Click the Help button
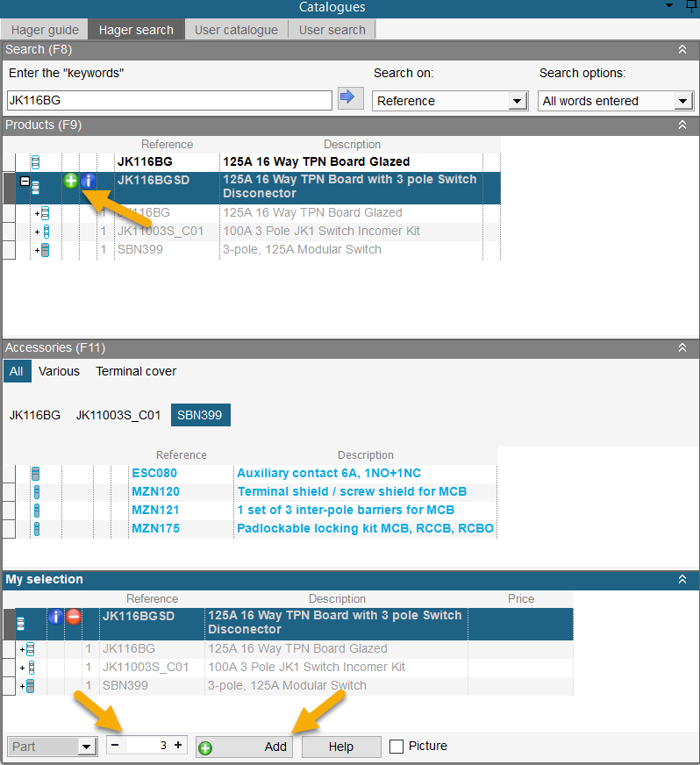 coord(341,747)
